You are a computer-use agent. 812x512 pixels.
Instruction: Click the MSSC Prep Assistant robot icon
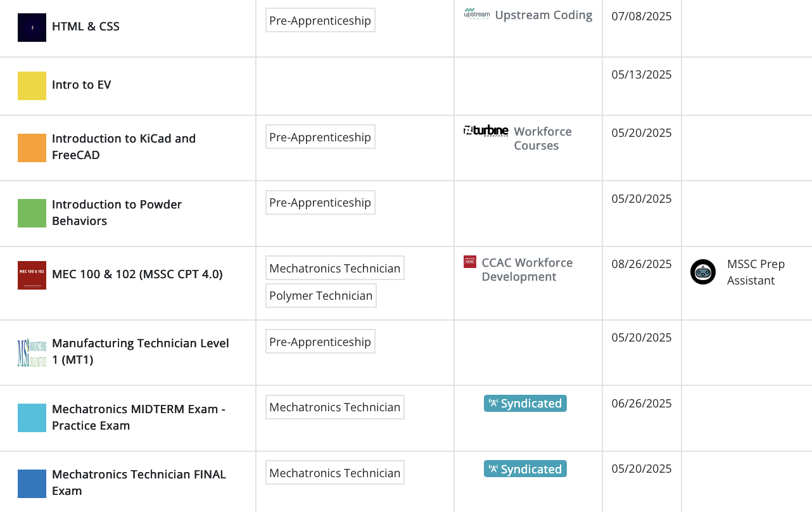tap(703, 271)
